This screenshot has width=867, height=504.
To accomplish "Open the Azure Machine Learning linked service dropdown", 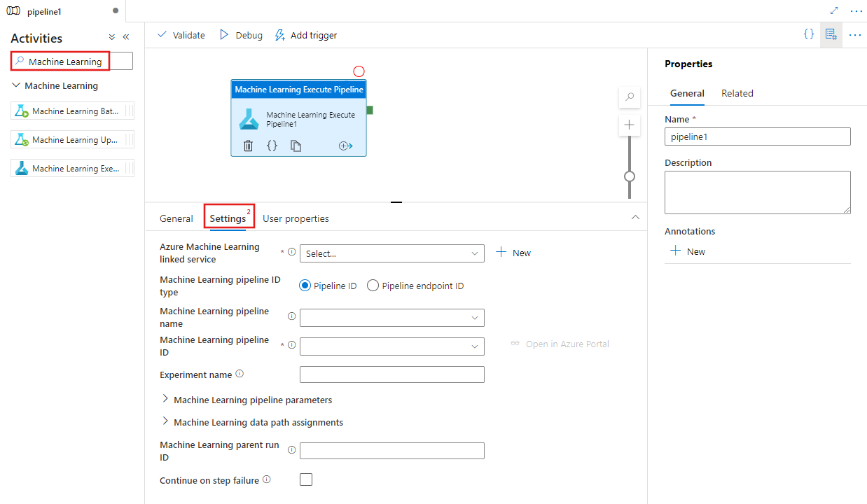I will point(391,253).
